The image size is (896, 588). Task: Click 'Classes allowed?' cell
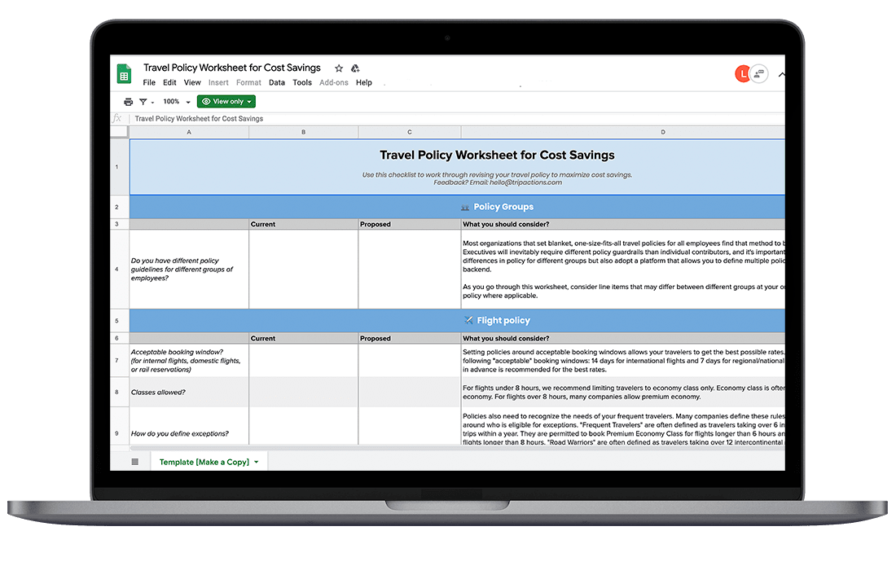[189, 392]
